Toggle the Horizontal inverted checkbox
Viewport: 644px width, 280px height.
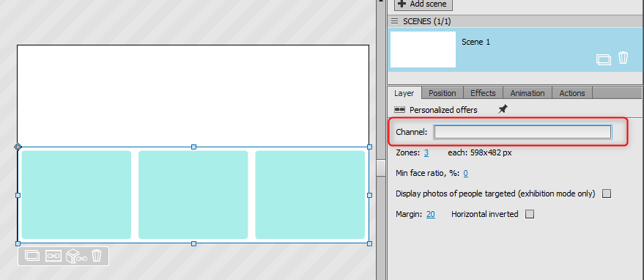(530, 214)
